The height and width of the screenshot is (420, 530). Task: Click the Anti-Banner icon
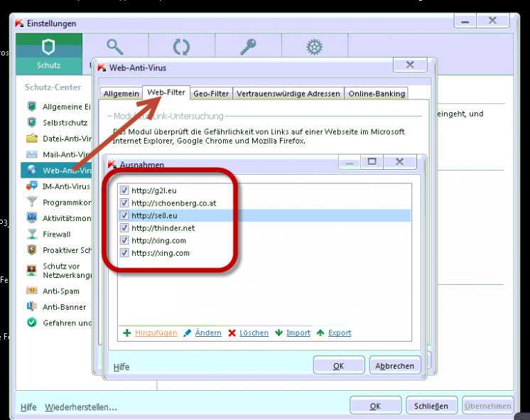(32, 306)
